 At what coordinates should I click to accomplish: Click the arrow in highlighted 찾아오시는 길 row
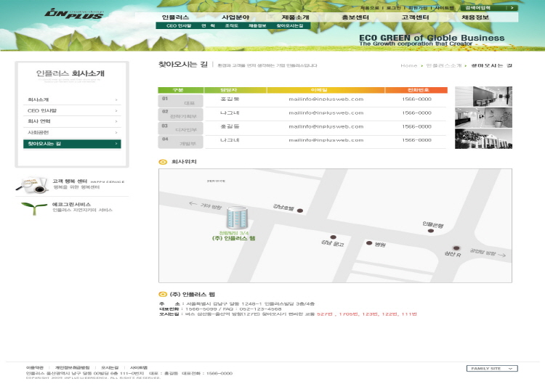116,144
